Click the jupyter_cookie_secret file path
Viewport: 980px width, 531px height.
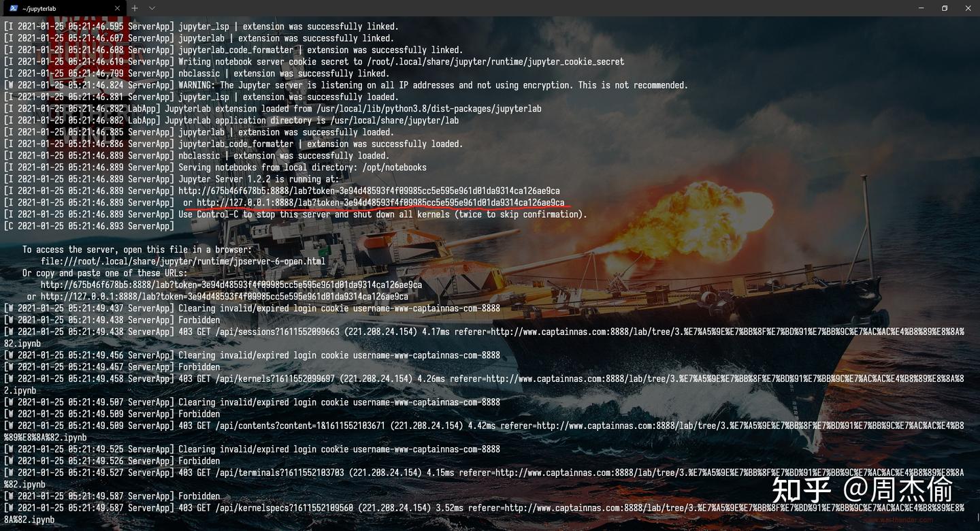495,62
